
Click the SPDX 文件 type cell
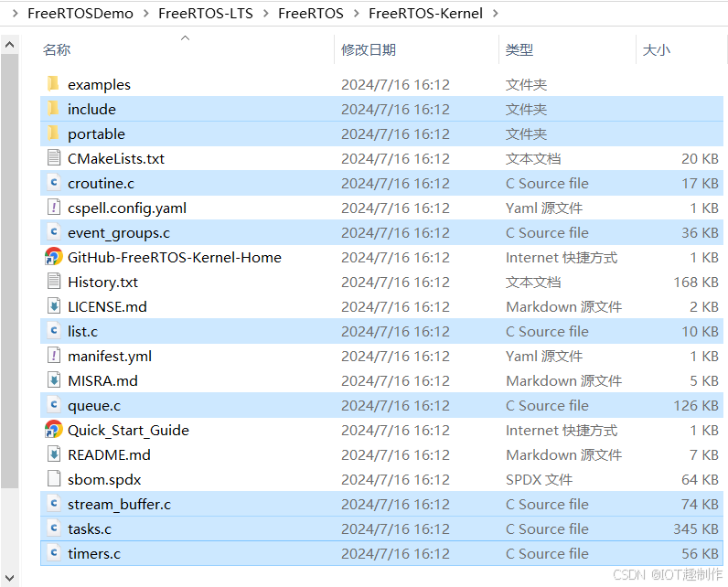point(539,479)
